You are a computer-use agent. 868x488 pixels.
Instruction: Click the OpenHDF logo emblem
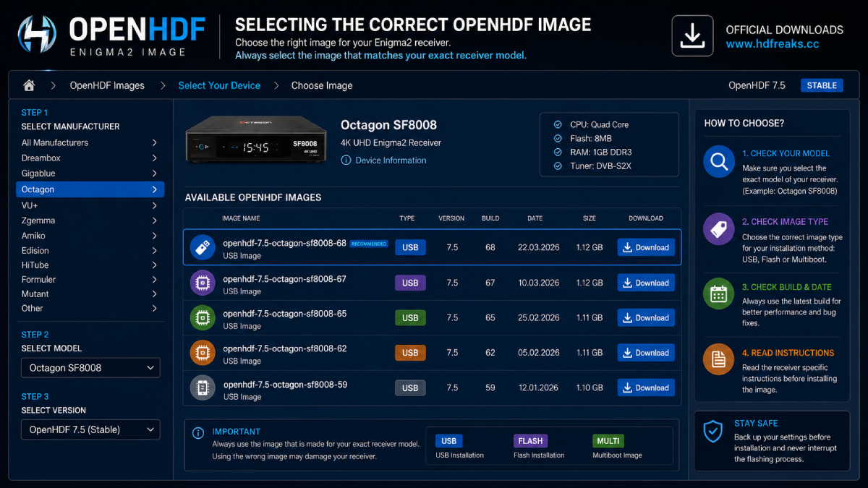coord(36,35)
